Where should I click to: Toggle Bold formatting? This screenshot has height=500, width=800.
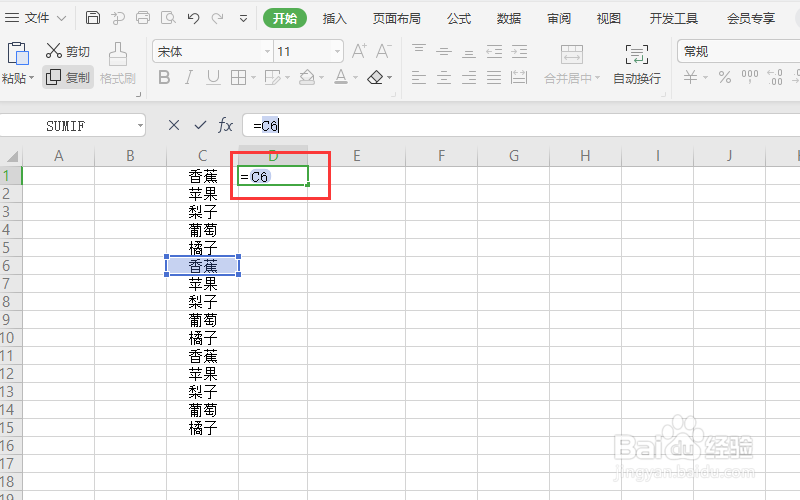pyautogui.click(x=164, y=78)
